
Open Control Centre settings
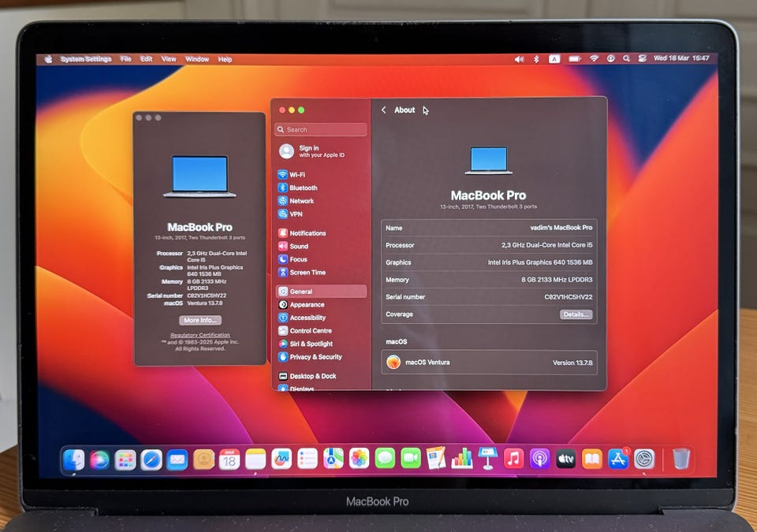(x=304, y=331)
